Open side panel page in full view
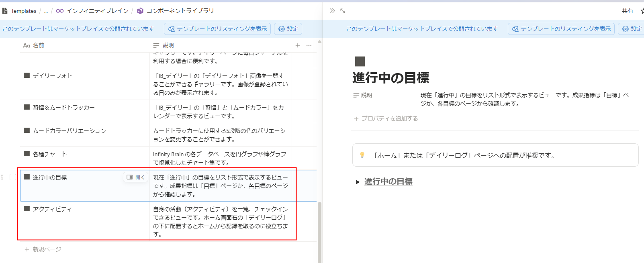 click(343, 11)
